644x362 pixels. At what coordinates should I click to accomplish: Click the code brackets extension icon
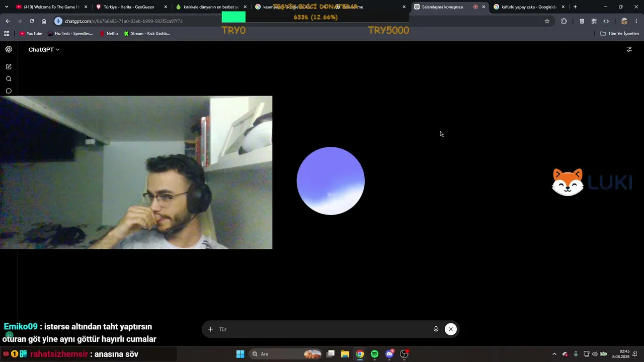point(606,21)
